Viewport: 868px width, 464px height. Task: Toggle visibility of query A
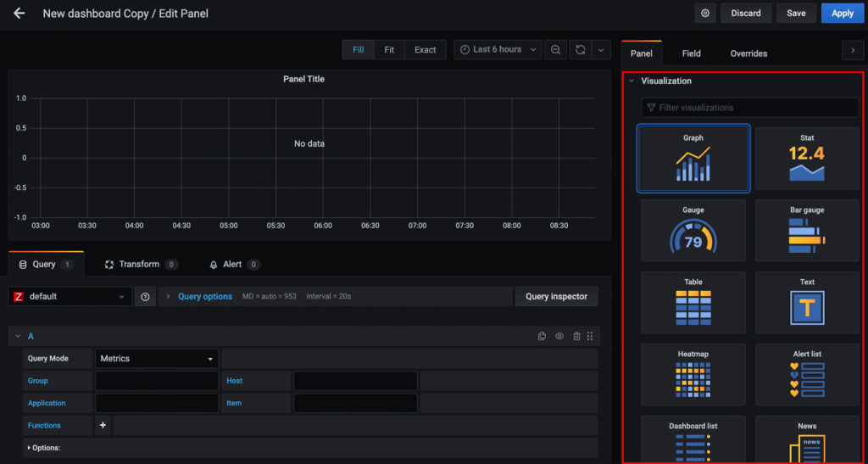click(559, 337)
